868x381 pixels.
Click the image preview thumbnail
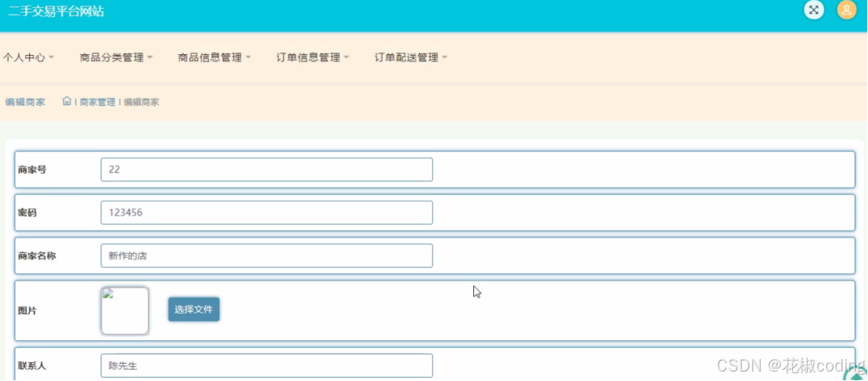coord(125,310)
